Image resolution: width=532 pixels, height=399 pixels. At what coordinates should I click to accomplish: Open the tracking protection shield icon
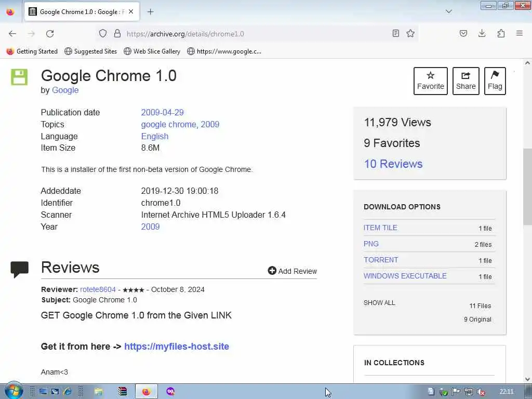103,33
